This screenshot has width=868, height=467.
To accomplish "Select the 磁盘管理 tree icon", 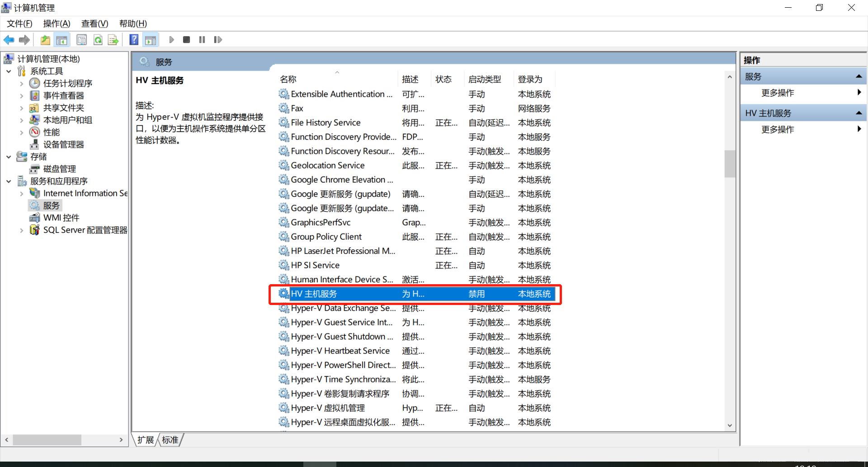I will coord(34,169).
